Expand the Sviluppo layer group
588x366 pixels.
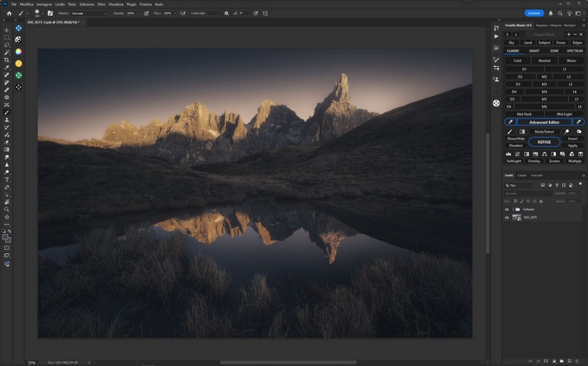[x=512, y=209]
